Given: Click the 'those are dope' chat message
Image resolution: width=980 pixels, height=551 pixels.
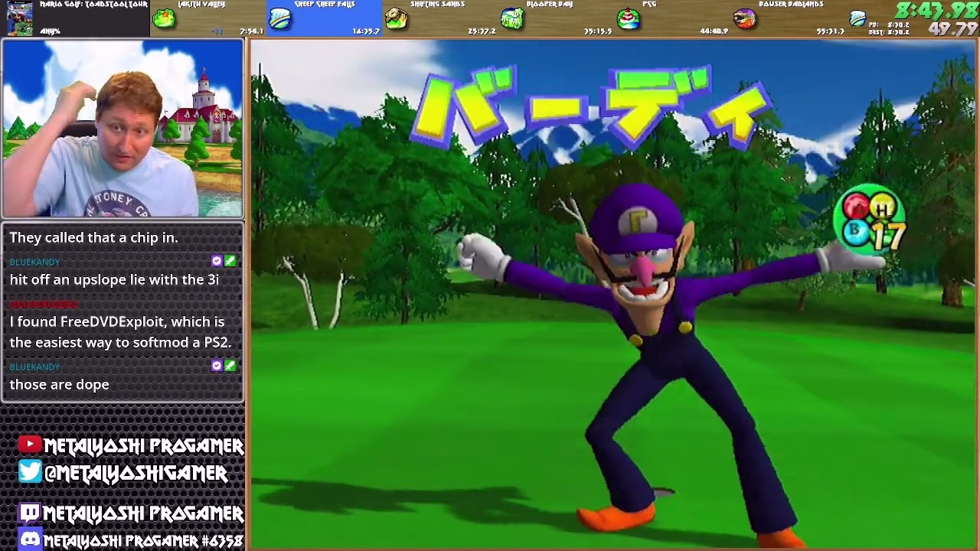Looking at the screenshot, I should point(59,384).
